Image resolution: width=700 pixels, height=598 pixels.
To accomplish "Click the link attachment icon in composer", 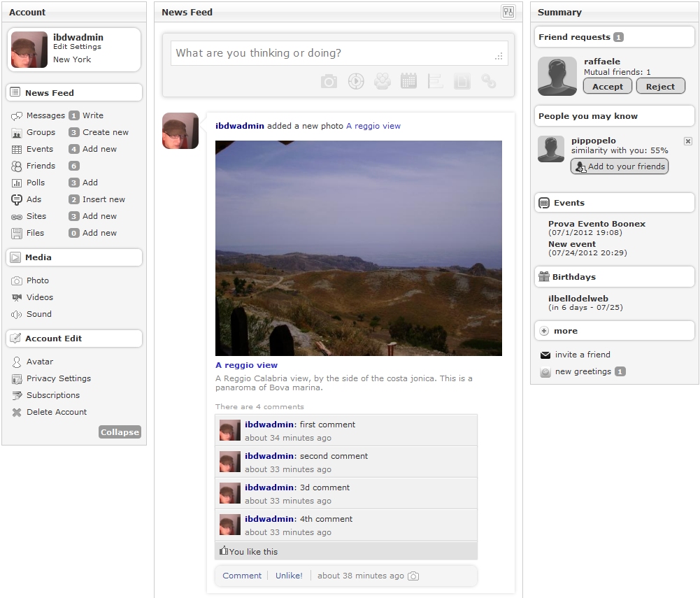I will 488,82.
